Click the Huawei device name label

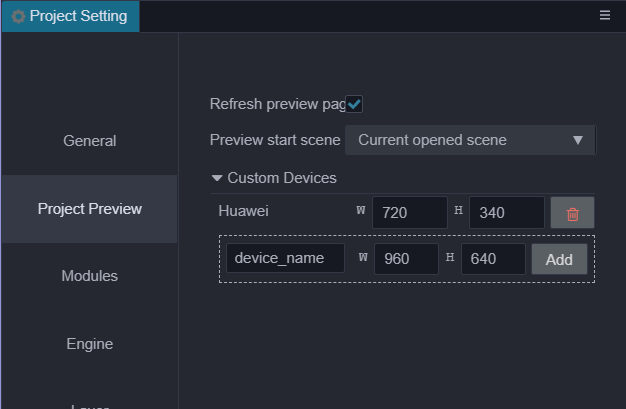(x=243, y=211)
